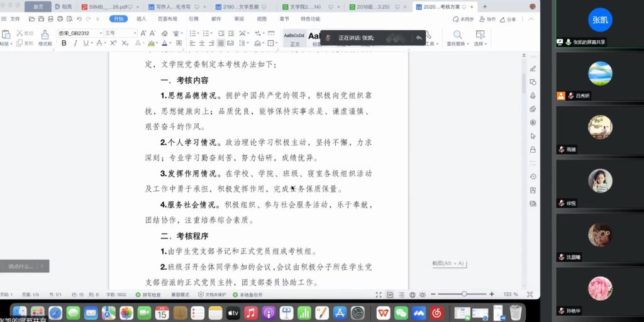Click the Share (分享) button
644x322 pixels.
click(x=509, y=19)
